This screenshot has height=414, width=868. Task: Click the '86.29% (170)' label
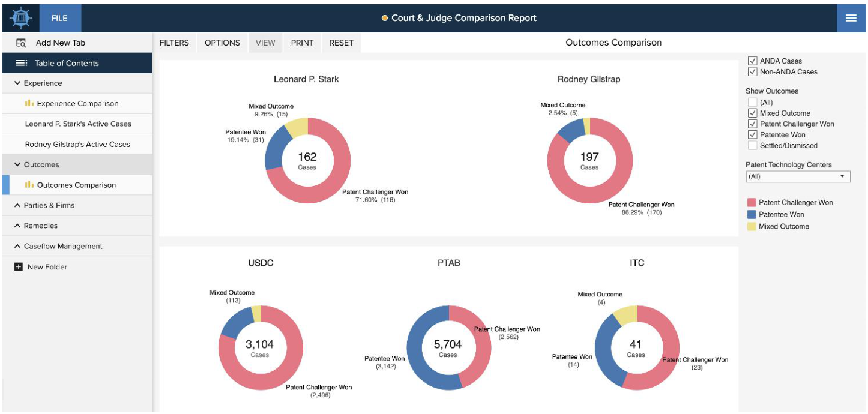642,212
